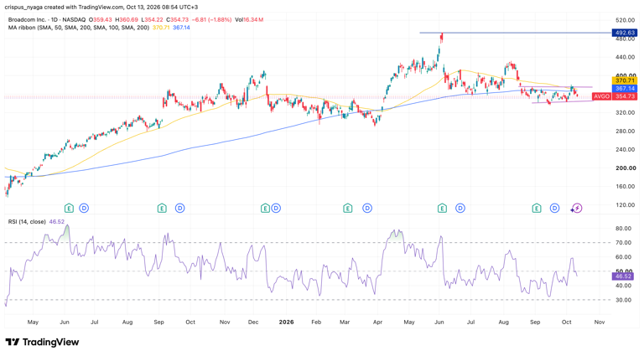Open the dividend marker in late June 2025
This screenshot has width=644, height=356.
coord(84,209)
